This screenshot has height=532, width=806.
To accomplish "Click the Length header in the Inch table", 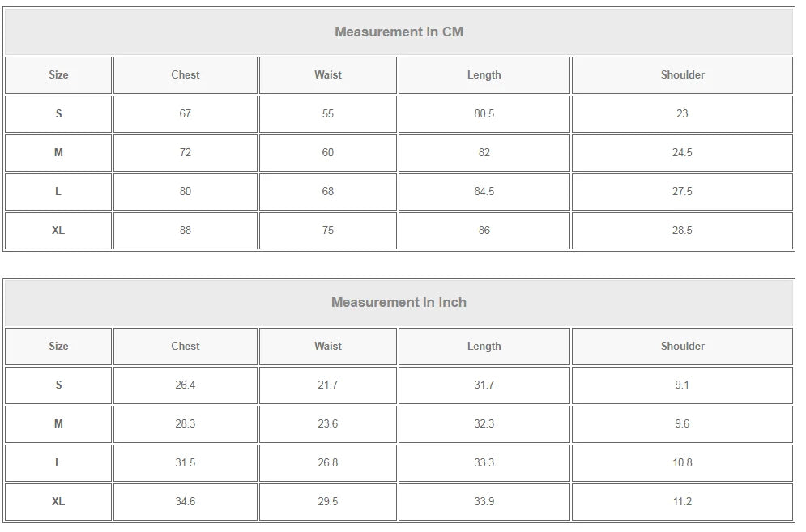I will click(x=484, y=347).
